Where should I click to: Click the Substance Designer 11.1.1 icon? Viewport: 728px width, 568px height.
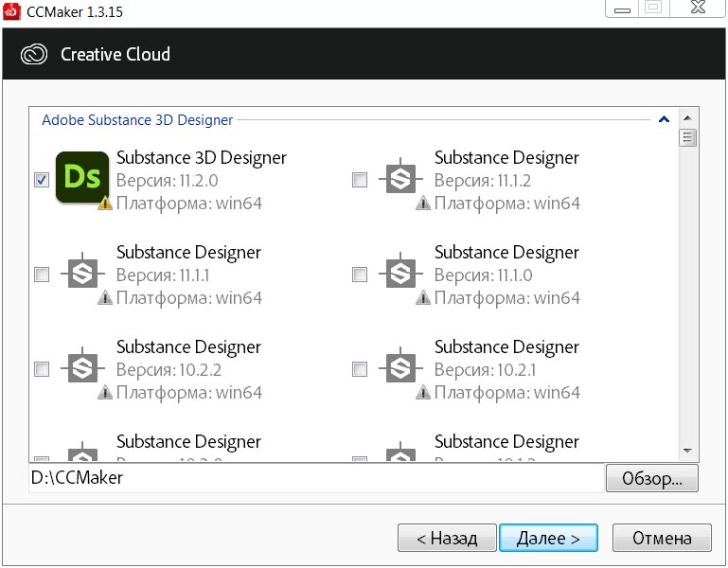(82, 273)
